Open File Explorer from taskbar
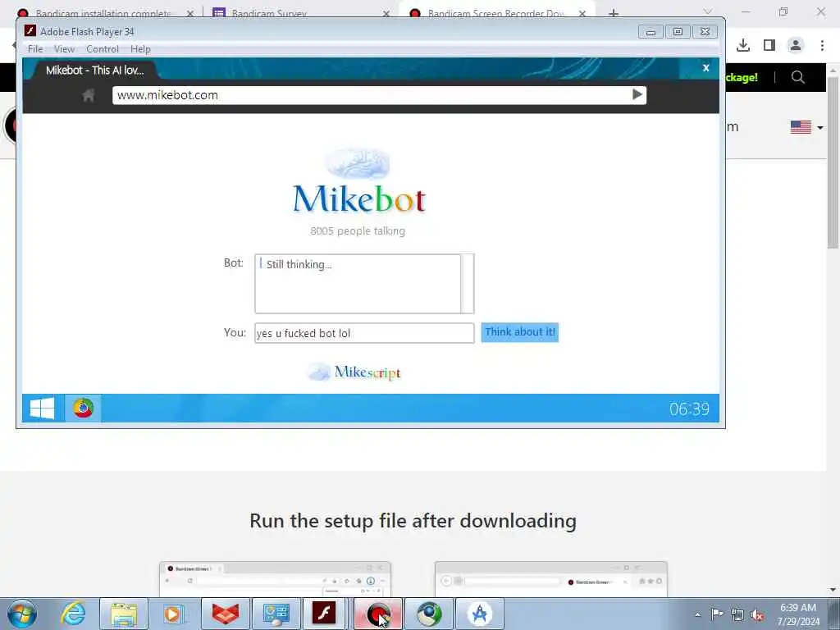 124,614
